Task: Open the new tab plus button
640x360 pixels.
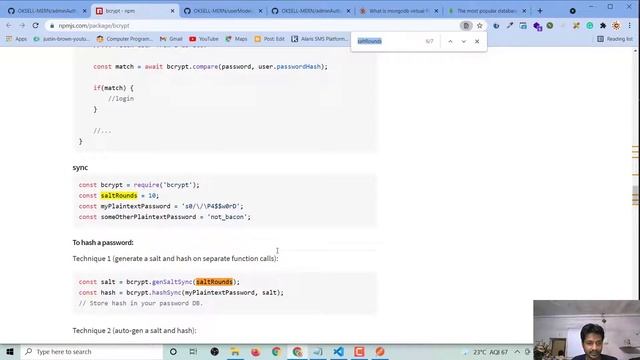Action: (x=540, y=11)
